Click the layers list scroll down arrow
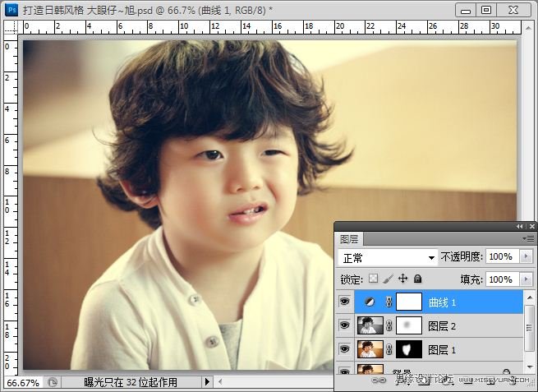The height and width of the screenshot is (392, 538). [x=530, y=366]
